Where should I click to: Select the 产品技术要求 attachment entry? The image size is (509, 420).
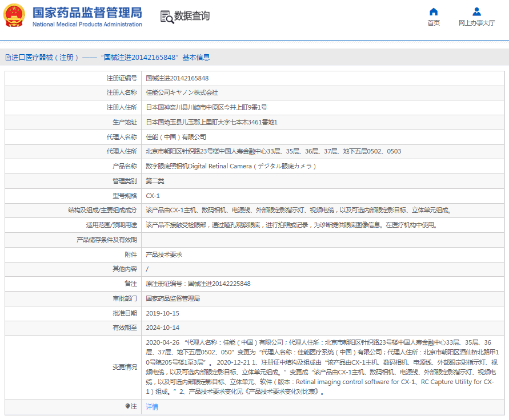pyautogui.click(x=164, y=255)
